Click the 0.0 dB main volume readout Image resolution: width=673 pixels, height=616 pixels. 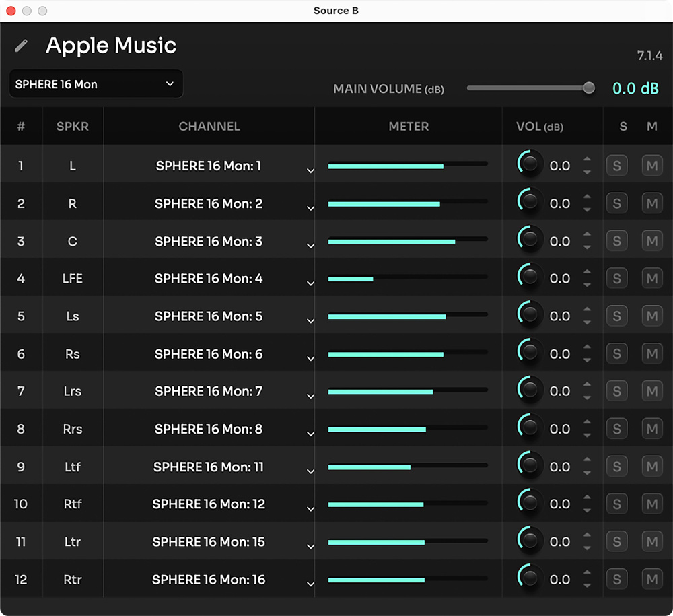click(635, 88)
